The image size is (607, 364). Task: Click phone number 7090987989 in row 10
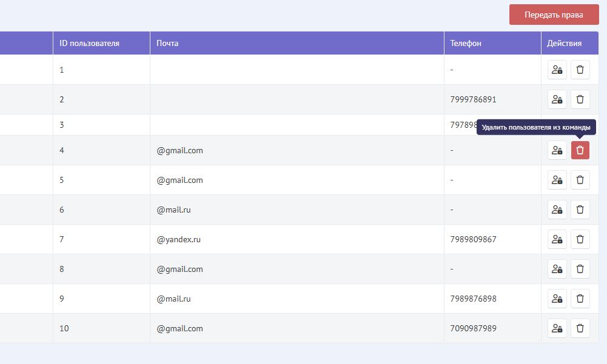(473, 328)
